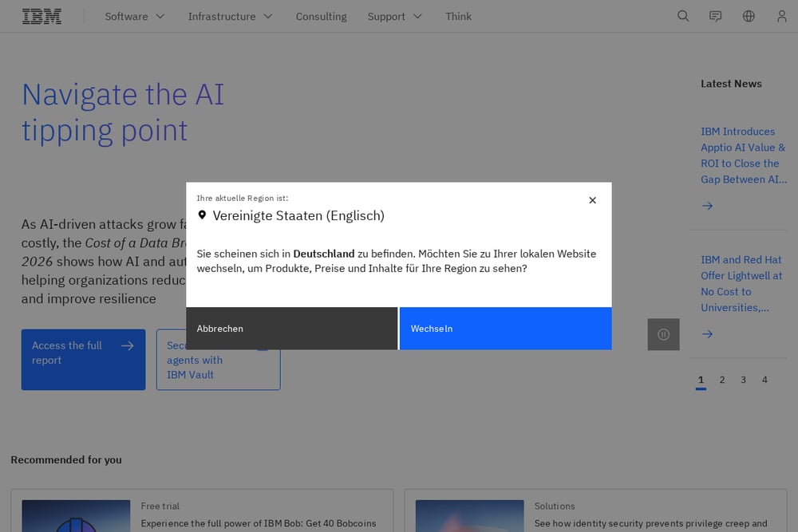Click Navigate the AI tipping point headline

123,112
